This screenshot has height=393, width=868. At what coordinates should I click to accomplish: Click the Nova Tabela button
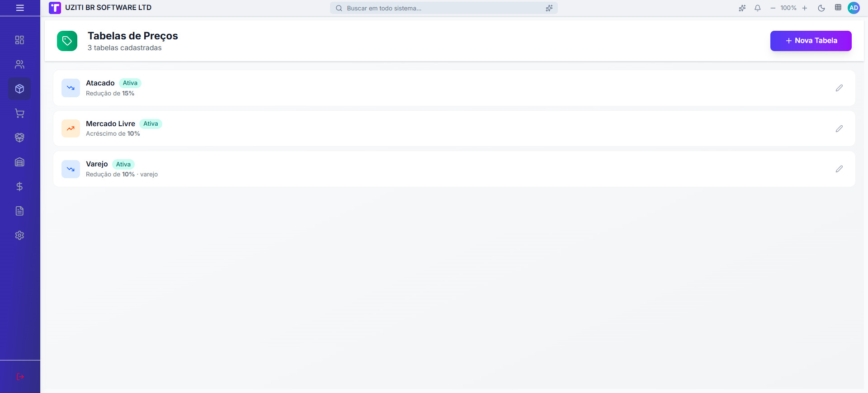coord(811,41)
